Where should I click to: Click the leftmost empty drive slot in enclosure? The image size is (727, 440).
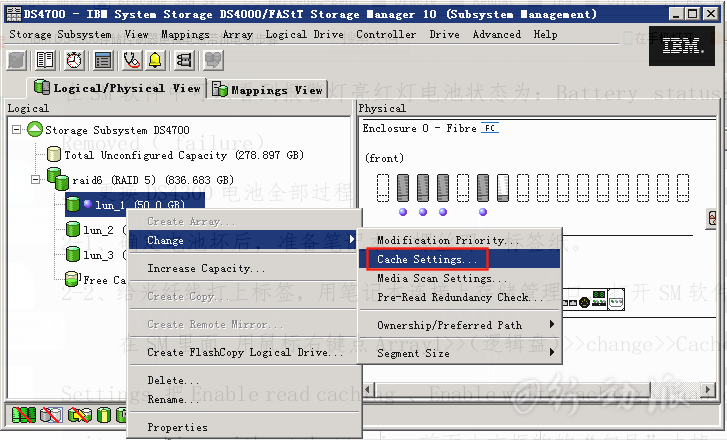point(383,188)
